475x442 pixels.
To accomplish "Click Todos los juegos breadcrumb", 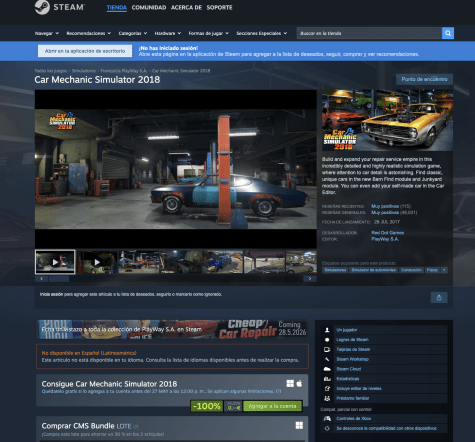I will 51,71.
